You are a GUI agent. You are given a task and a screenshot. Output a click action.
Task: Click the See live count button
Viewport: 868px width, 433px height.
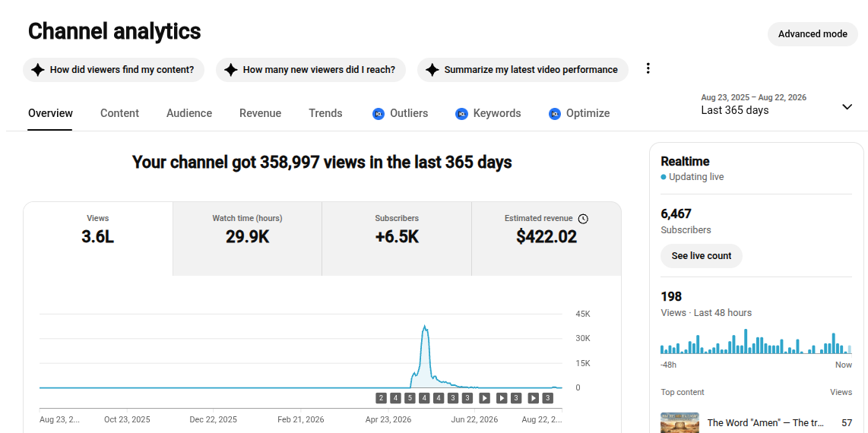702,256
